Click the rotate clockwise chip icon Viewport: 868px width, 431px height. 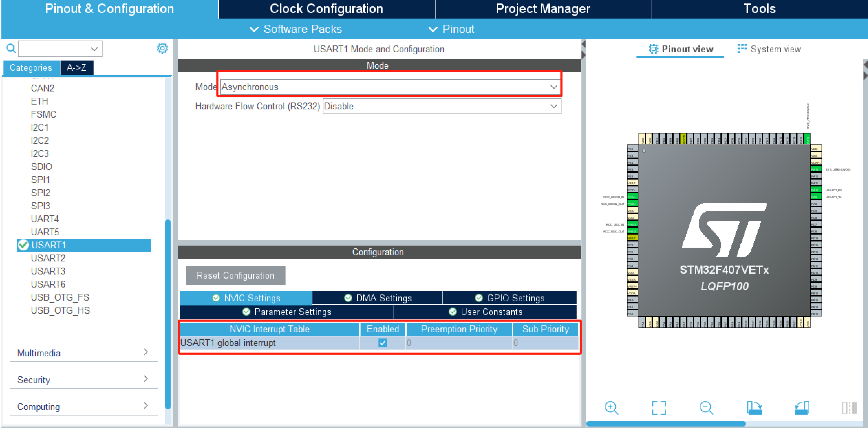click(x=754, y=408)
